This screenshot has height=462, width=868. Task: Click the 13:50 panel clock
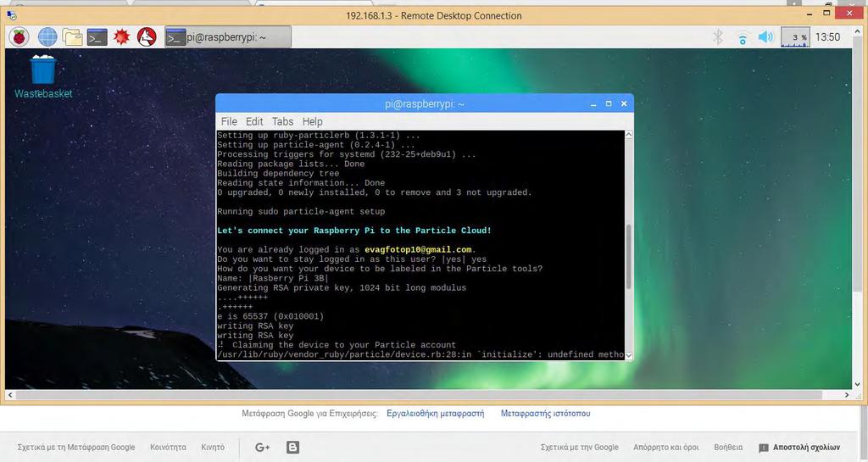coord(827,37)
